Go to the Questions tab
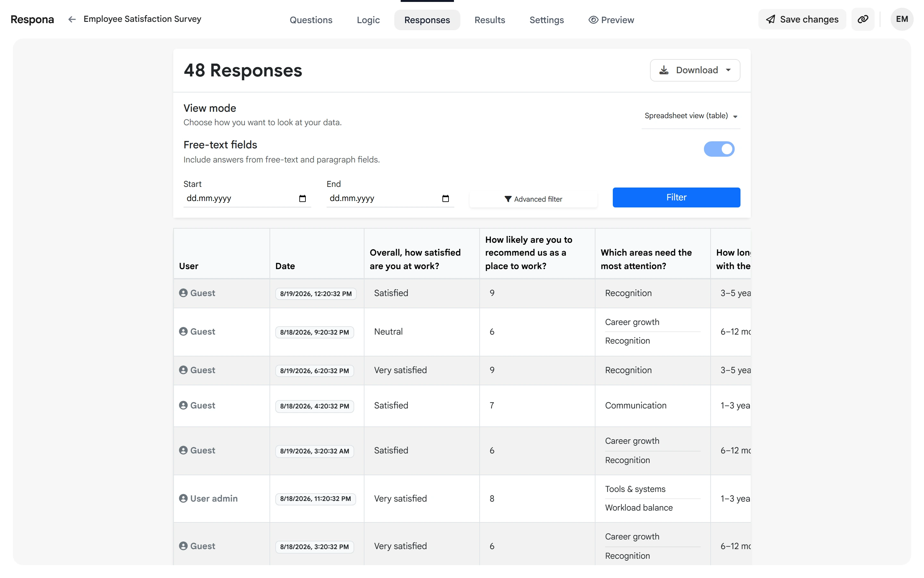 click(x=311, y=20)
